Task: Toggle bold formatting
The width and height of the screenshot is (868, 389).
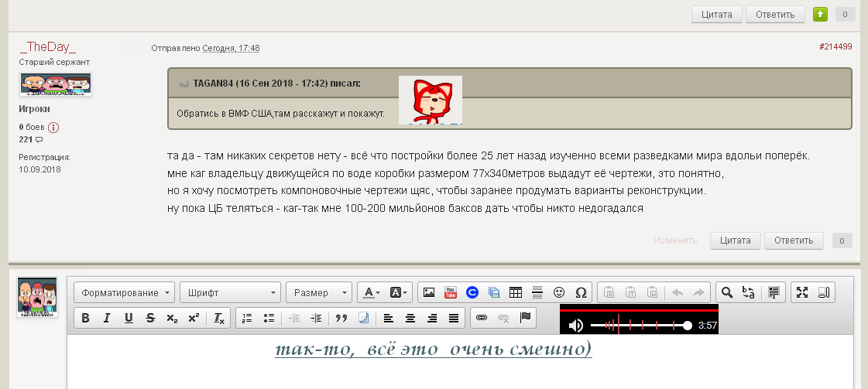Action: 85,317
